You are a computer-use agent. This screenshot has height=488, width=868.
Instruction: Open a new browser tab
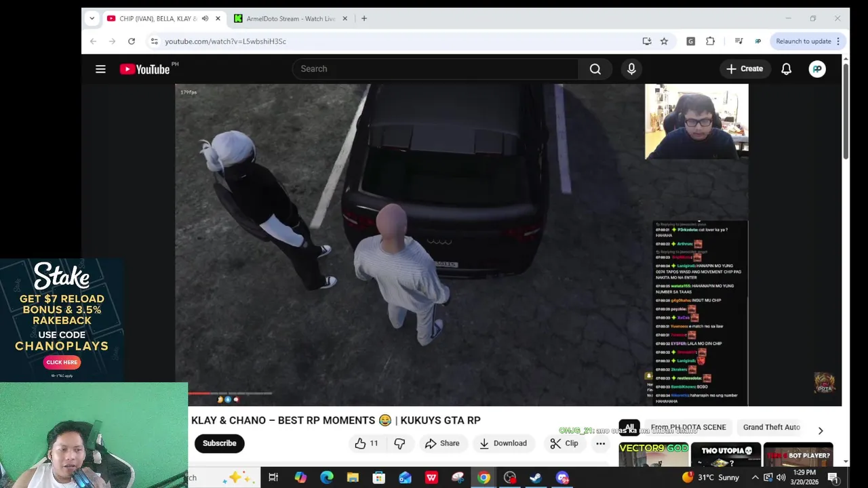(364, 18)
